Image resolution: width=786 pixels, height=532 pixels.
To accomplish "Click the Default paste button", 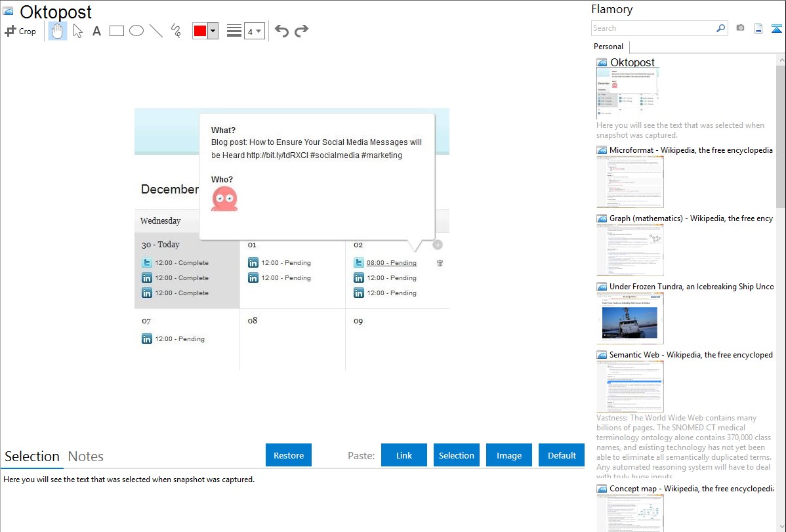I will pyautogui.click(x=562, y=455).
